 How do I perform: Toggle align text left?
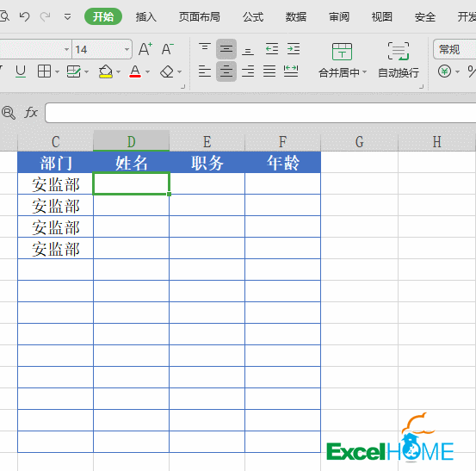205,71
